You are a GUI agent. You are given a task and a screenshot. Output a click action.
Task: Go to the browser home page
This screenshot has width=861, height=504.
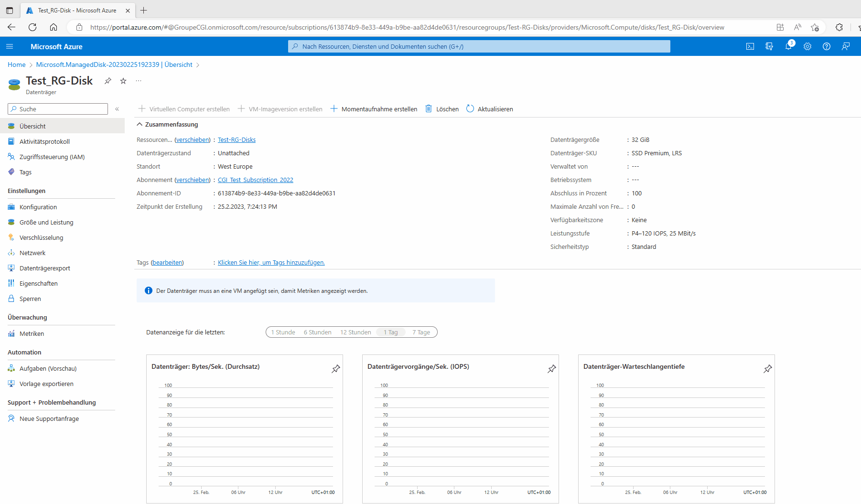coord(54,27)
